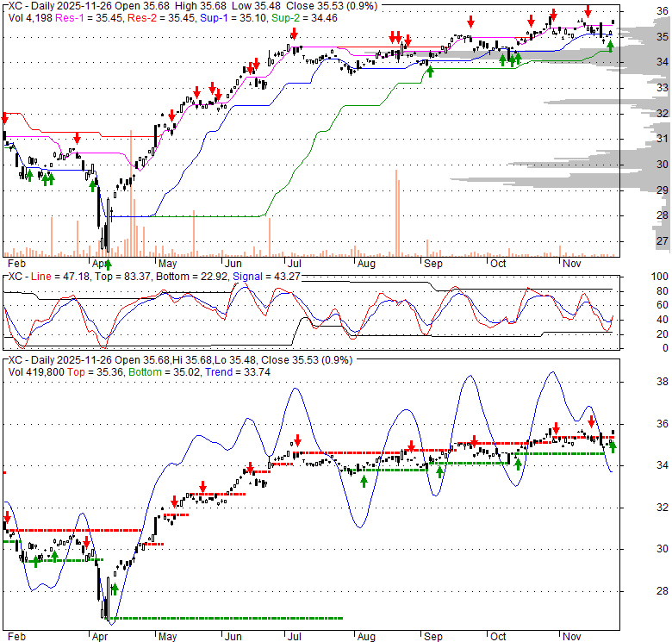
Task: Click the green arrow at the April low in the bottom chart
Action: point(114,589)
